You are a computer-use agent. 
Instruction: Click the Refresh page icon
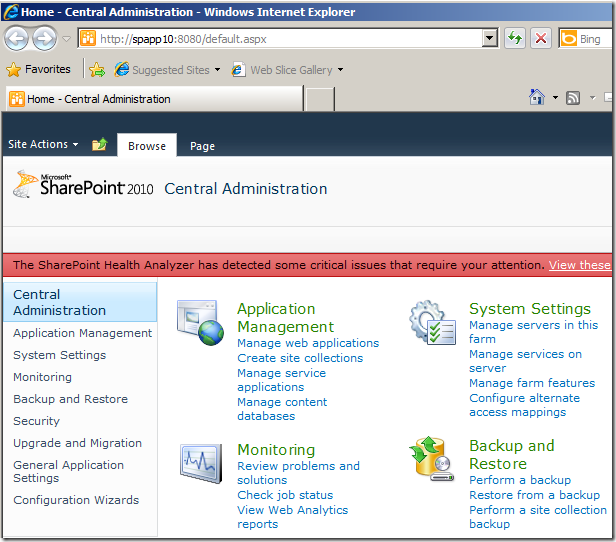(x=515, y=39)
